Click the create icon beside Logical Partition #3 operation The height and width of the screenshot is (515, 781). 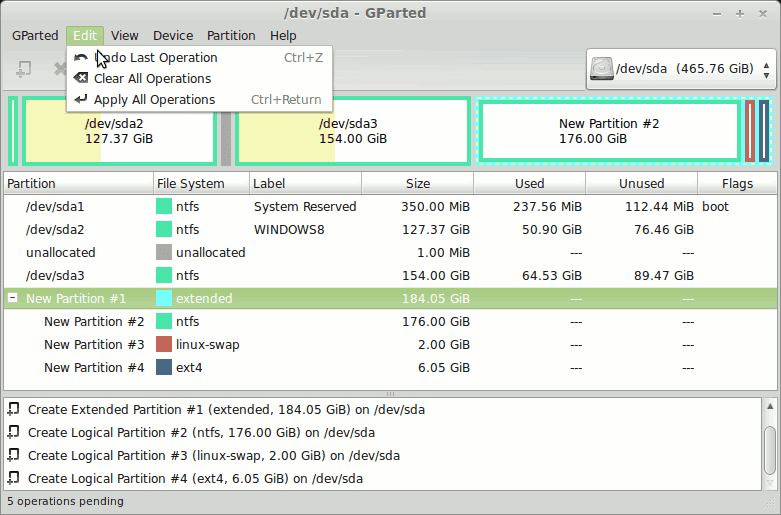point(13,455)
